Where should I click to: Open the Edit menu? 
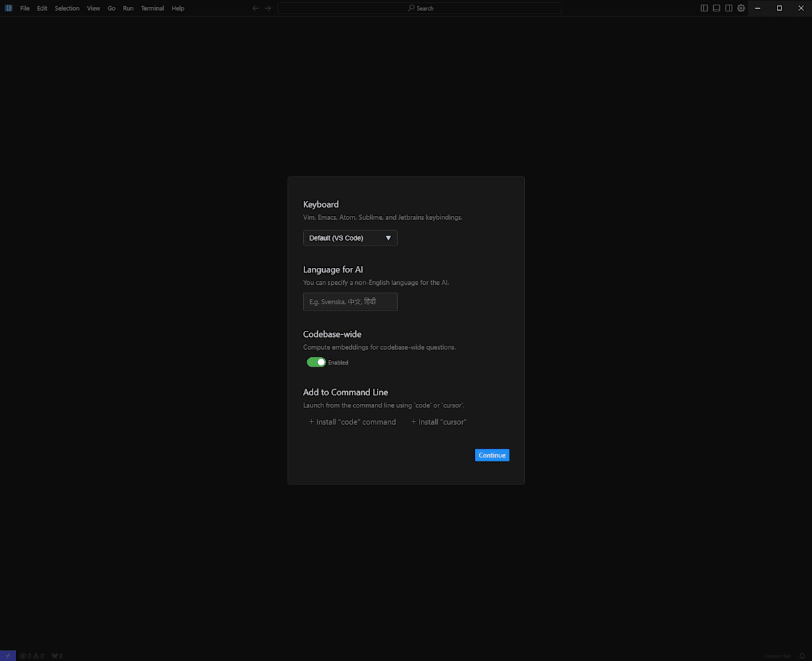42,8
